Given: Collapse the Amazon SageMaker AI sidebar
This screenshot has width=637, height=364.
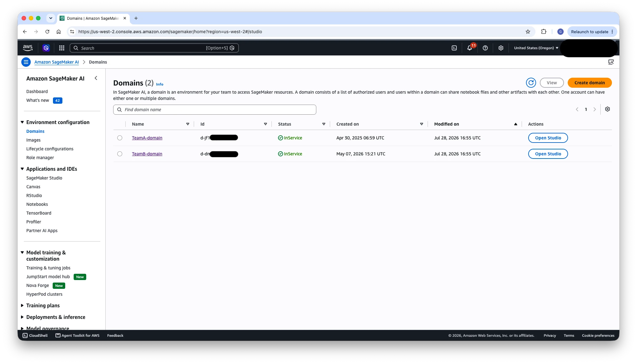Looking at the screenshot, I should coord(96,78).
